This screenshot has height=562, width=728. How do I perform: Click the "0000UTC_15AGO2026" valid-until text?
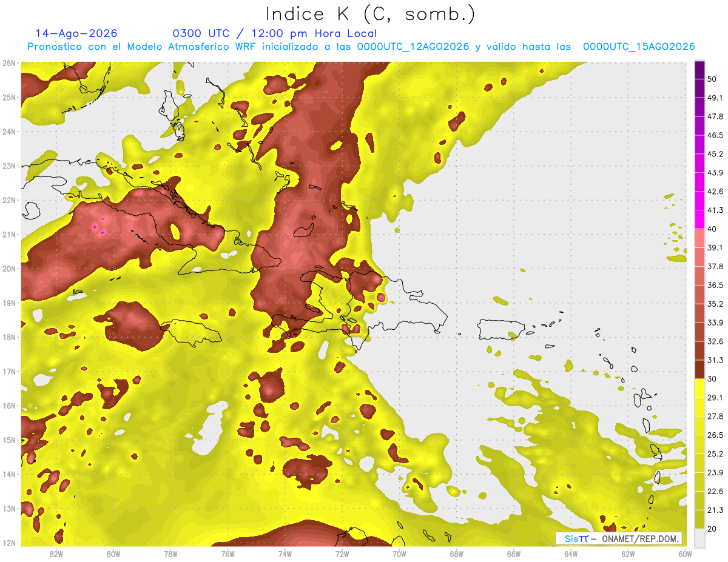(x=639, y=47)
